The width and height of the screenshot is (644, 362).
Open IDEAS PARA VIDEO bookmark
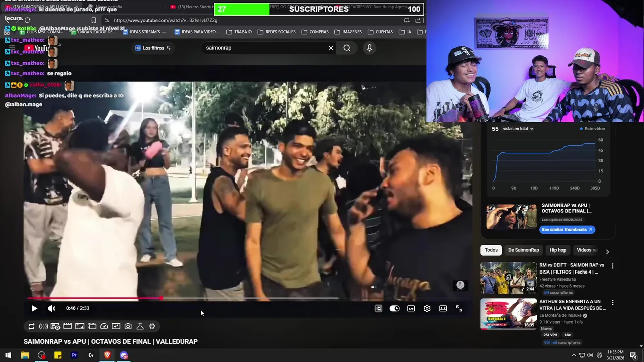(x=196, y=32)
